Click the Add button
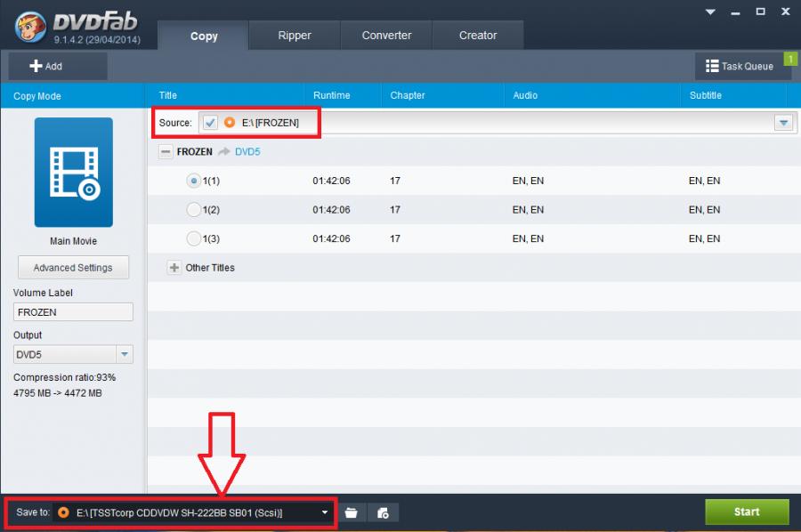The height and width of the screenshot is (532, 801). click(x=58, y=66)
